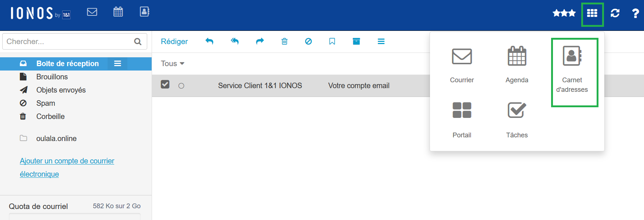644x220 pixels.
Task: Open the toolbar hamburger more-actions menu
Action: point(381,41)
